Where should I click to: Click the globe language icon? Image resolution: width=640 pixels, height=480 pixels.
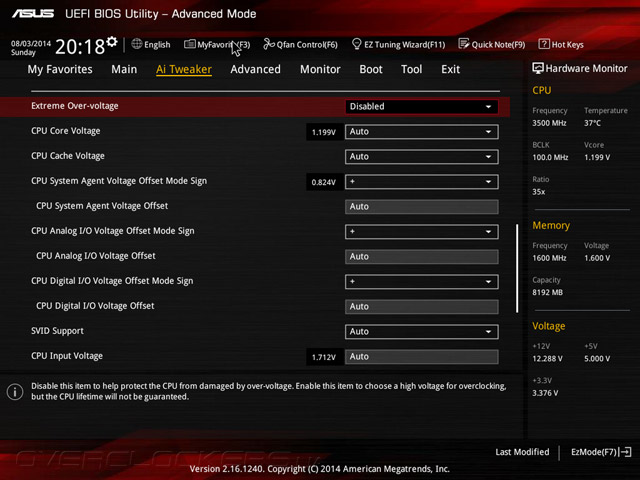pos(137,44)
